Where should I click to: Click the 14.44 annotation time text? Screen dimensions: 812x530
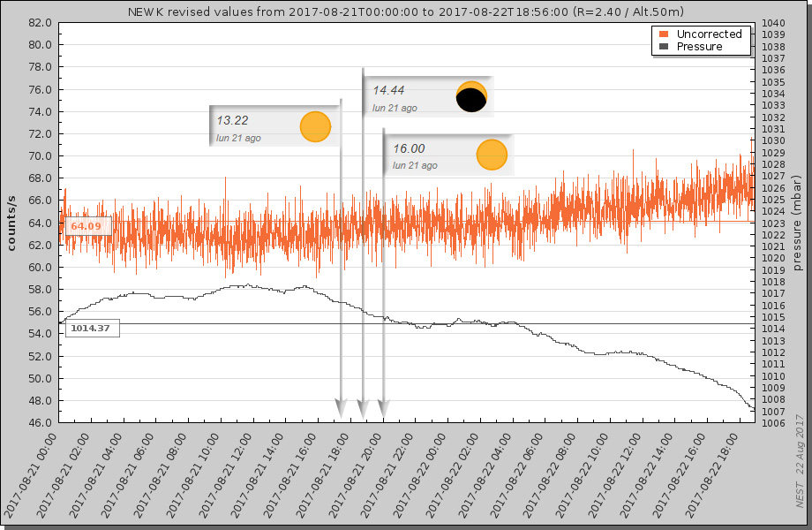point(388,91)
